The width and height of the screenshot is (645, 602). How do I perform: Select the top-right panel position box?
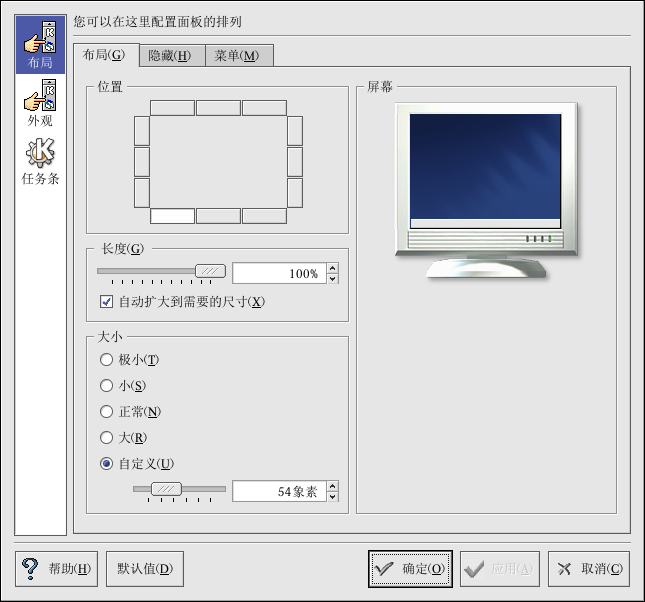click(x=264, y=107)
